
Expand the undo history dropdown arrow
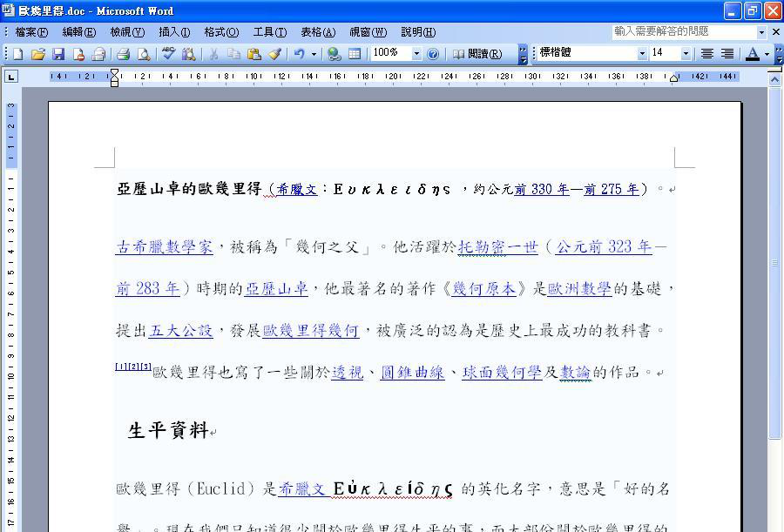pos(314,53)
